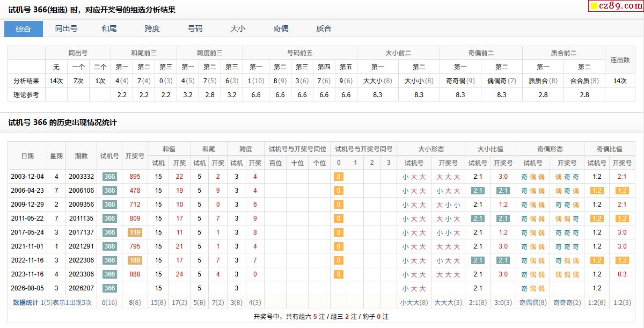Click the 2017137 period number
Image resolution: width=644 pixels, height=328 pixels.
(81, 232)
